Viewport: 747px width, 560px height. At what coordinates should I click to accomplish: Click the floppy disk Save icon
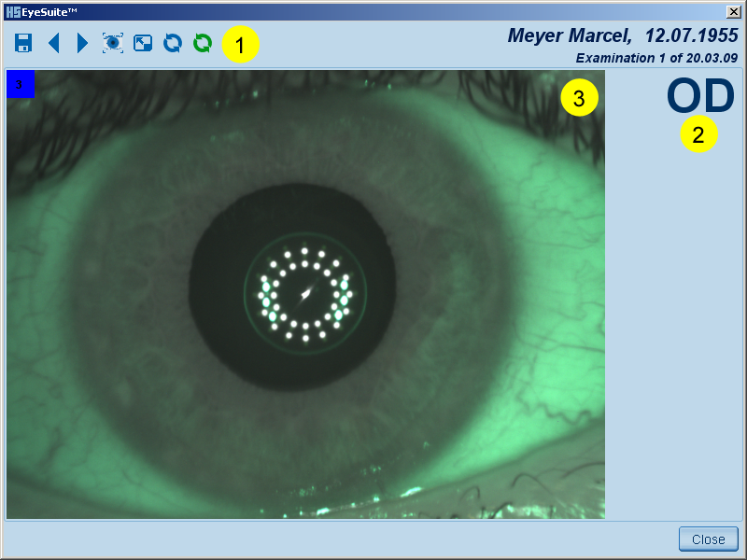(24, 43)
